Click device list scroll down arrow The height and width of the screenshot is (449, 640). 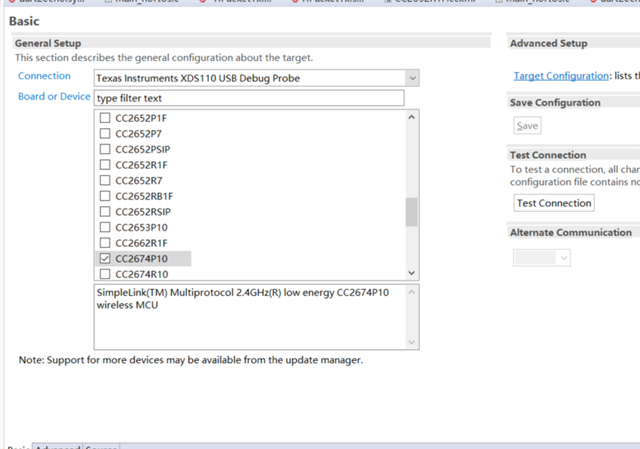tap(411, 273)
